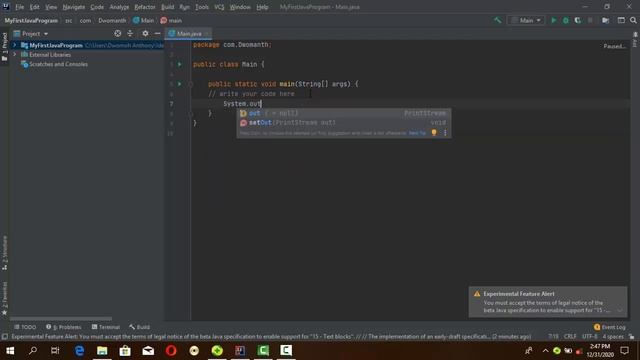The image size is (640, 360).
Task: Open the Refactor menu
Action: tap(144, 7)
